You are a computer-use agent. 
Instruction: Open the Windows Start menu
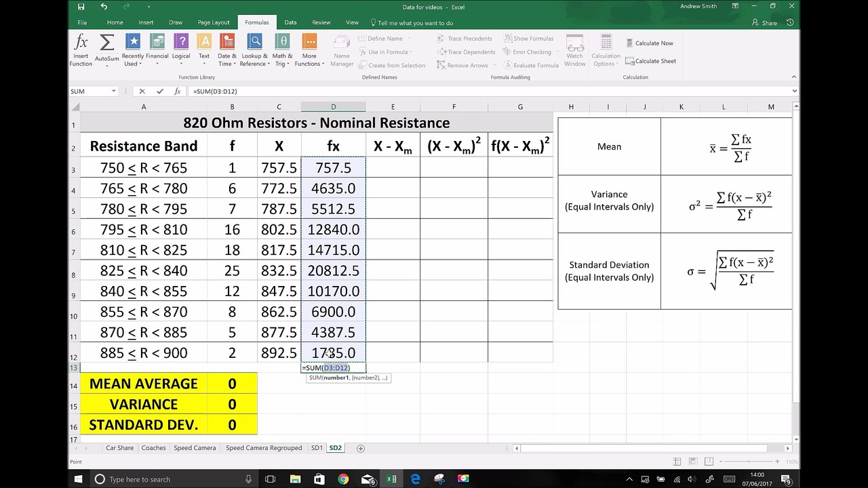coord(78,479)
